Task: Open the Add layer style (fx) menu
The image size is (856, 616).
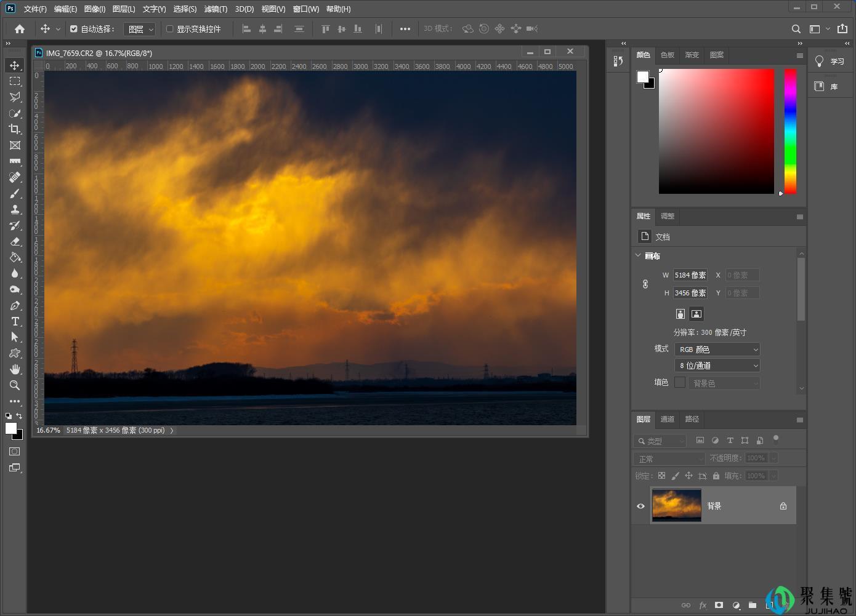Action: (x=703, y=605)
